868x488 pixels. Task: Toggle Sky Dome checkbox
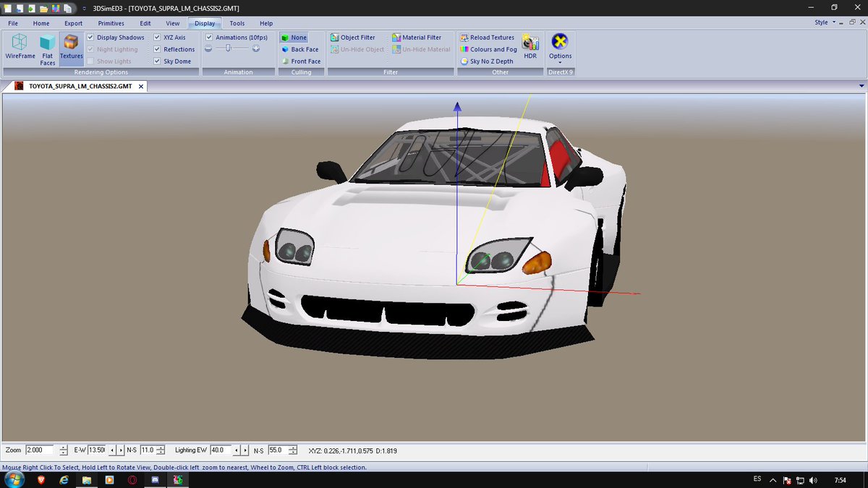point(157,61)
